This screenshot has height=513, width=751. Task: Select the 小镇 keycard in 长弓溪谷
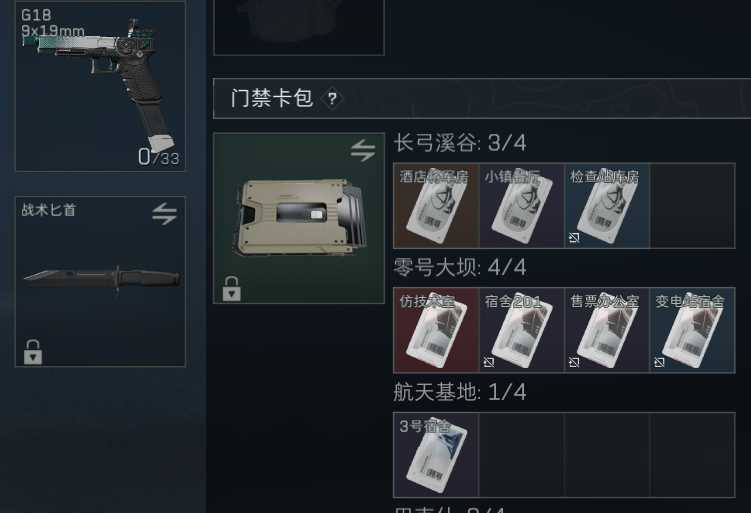522,205
